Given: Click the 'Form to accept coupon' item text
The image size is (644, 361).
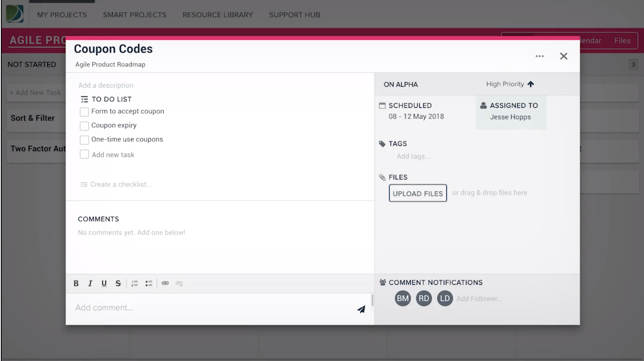Looking at the screenshot, I should [128, 111].
